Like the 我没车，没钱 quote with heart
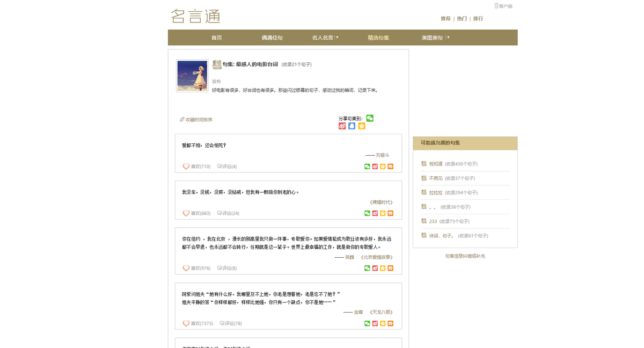The width and height of the screenshot is (644, 348). coord(186,213)
